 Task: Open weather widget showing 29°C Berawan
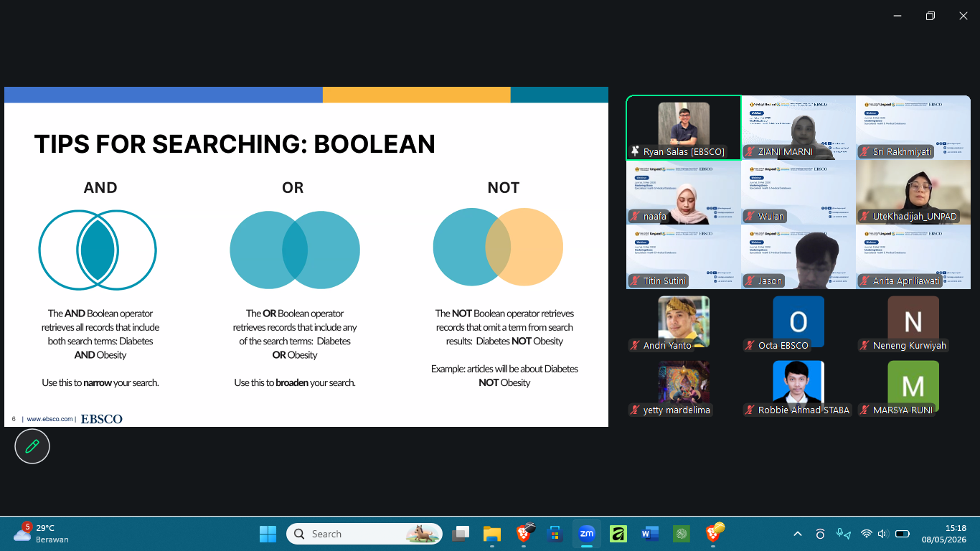click(43, 534)
